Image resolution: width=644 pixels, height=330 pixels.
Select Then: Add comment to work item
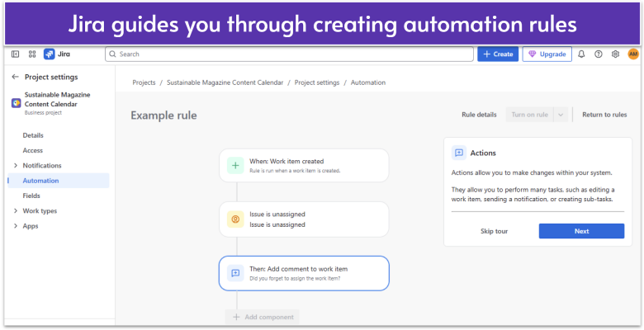[304, 273]
